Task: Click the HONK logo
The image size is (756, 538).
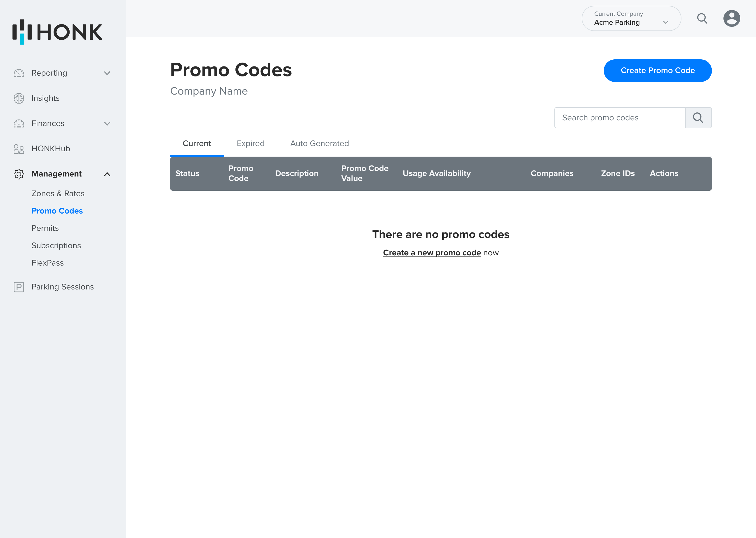Action: [x=57, y=32]
